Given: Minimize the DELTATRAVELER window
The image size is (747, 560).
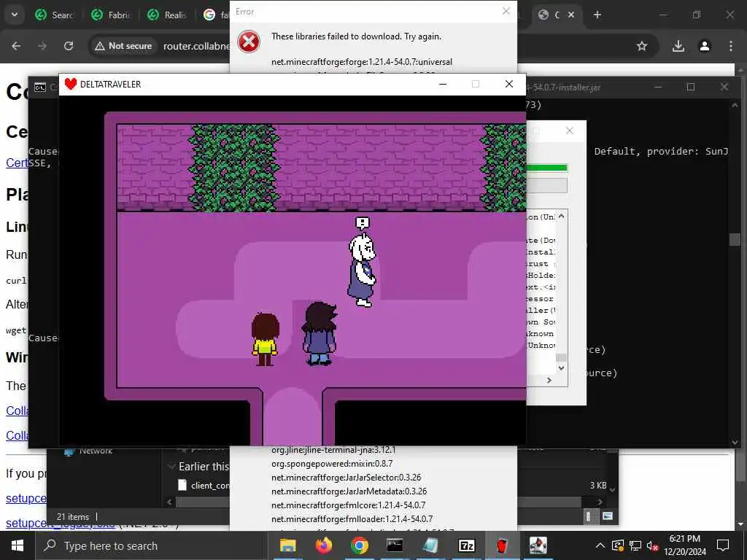Looking at the screenshot, I should click(x=443, y=85).
